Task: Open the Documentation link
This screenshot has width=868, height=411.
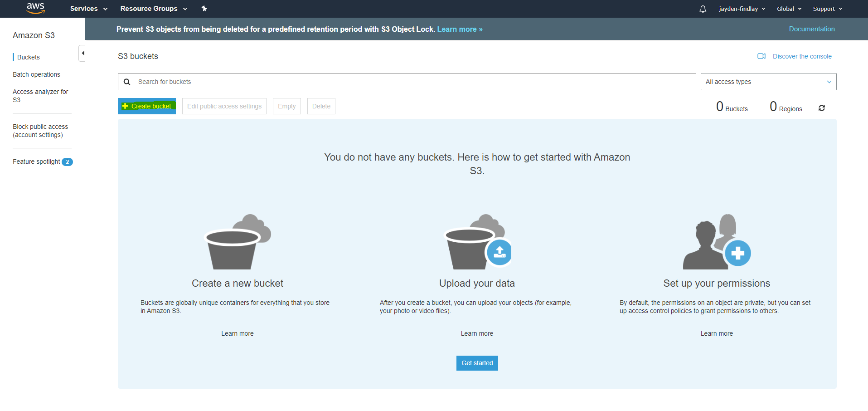Action: click(x=811, y=29)
